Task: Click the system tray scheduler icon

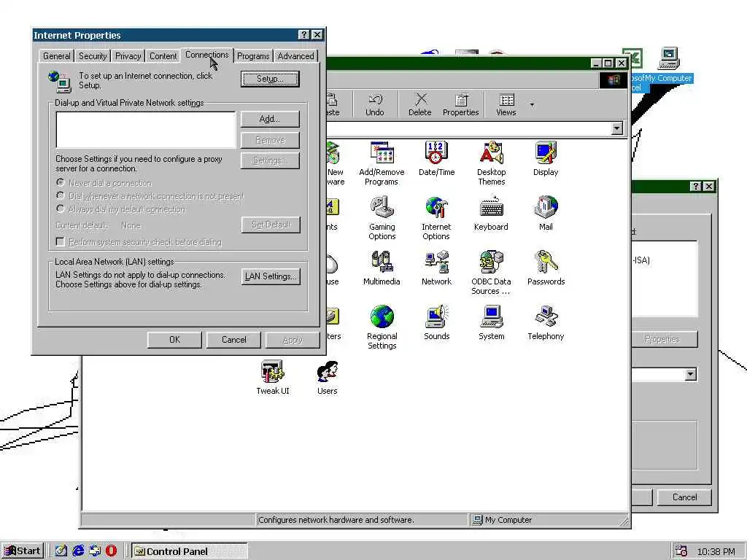Action: coord(681,551)
